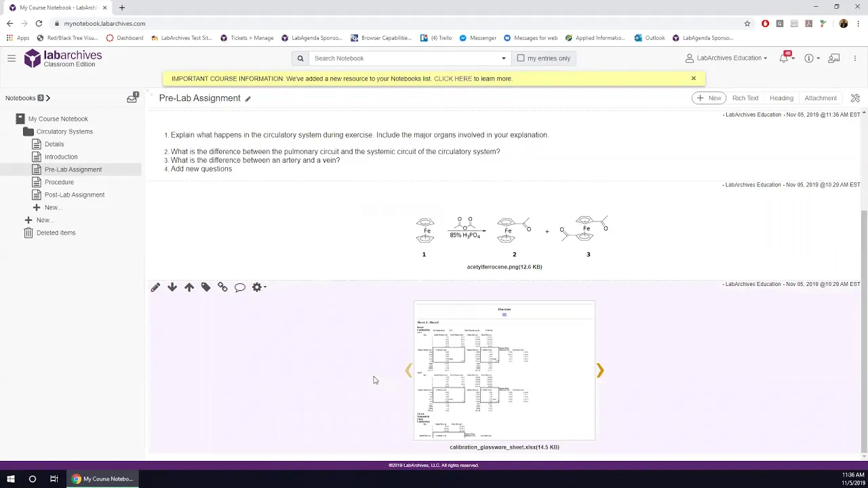Add a Rich Text entry
The height and width of the screenshot is (488, 868).
tap(745, 98)
